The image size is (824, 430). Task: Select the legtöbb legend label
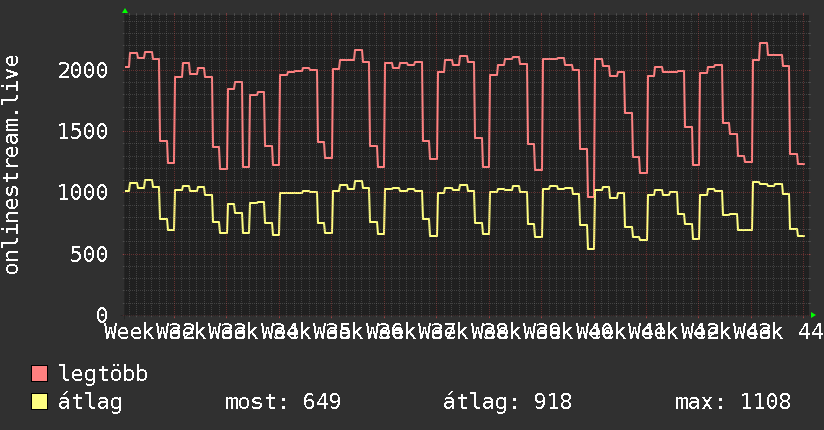click(103, 374)
